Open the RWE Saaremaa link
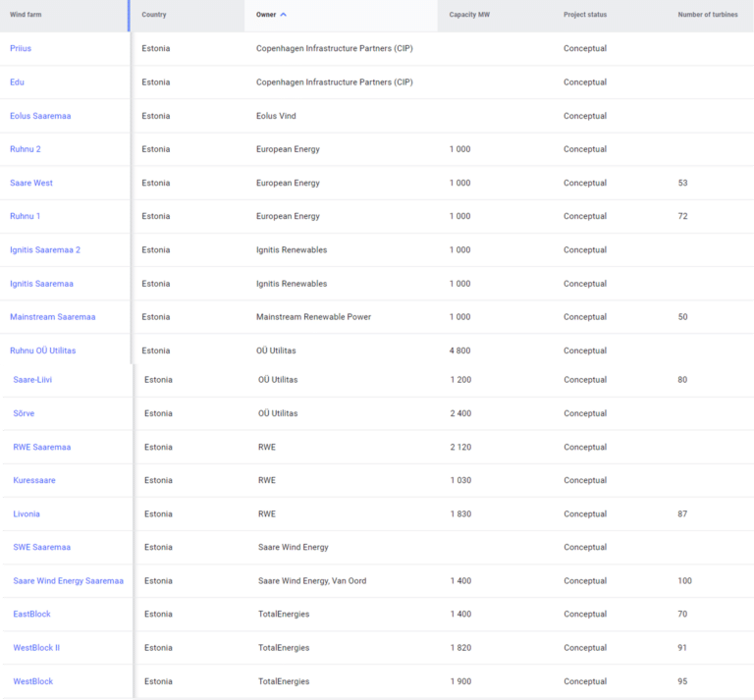The height and width of the screenshot is (700, 754). click(42, 447)
